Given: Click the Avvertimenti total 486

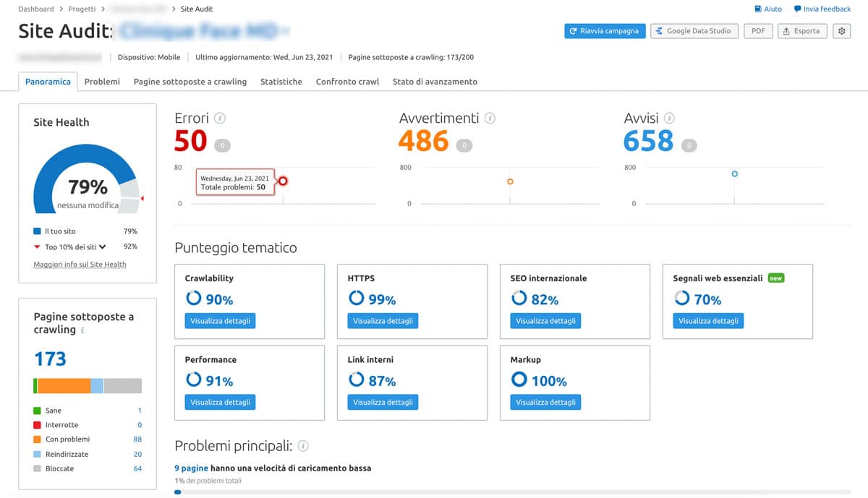Looking at the screenshot, I should 424,141.
